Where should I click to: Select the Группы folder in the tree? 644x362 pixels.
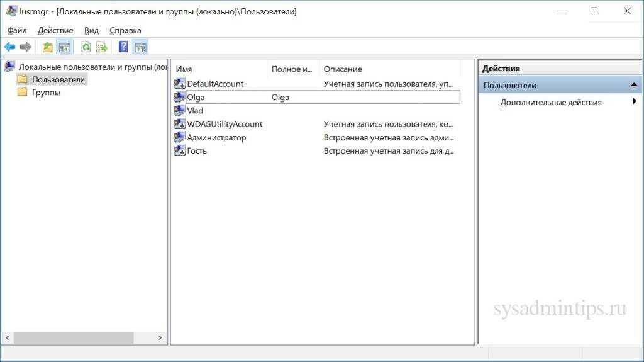coord(46,92)
